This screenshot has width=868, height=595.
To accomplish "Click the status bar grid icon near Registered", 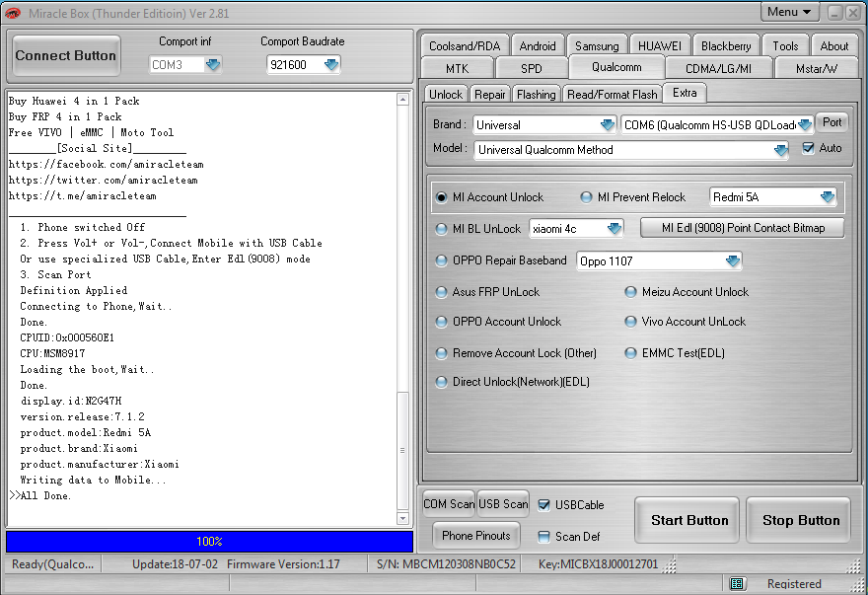I will pos(736,583).
